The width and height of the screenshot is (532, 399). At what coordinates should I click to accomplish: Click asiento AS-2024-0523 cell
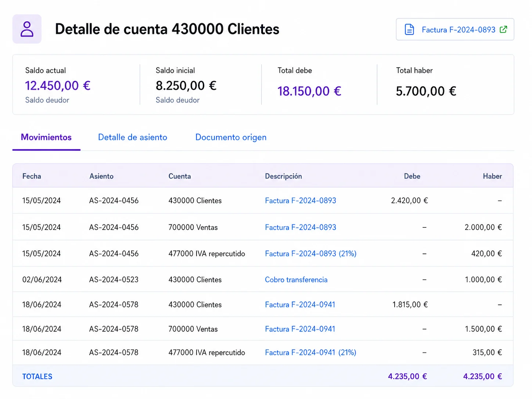coord(114,280)
